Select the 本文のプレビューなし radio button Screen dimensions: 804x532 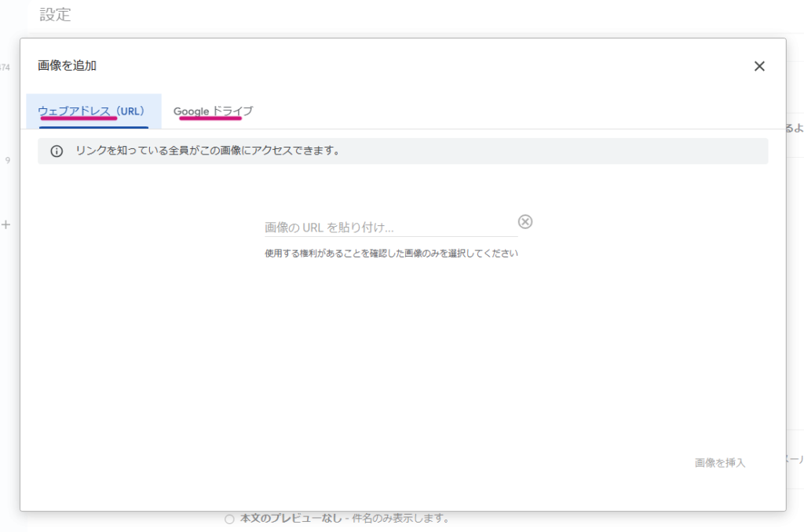(x=229, y=519)
